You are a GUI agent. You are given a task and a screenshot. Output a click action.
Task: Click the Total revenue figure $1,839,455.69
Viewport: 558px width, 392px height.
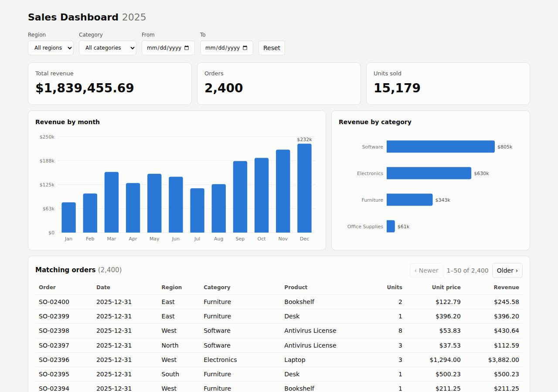85,88
